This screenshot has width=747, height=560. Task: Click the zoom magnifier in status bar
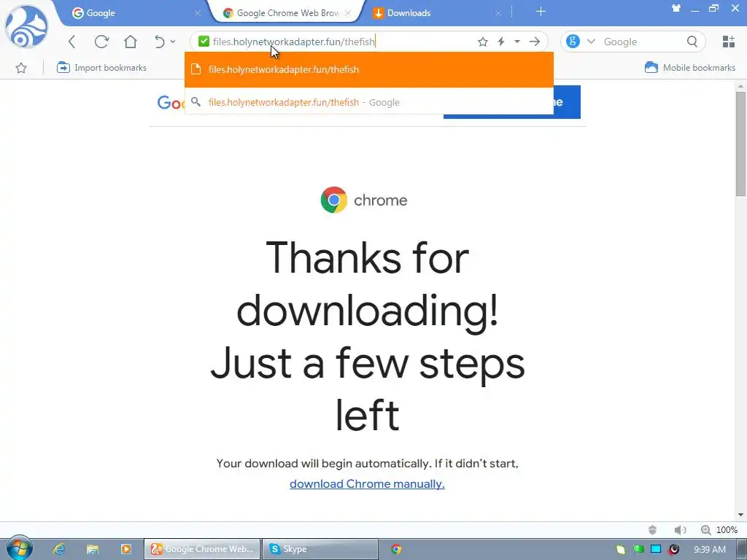705,529
